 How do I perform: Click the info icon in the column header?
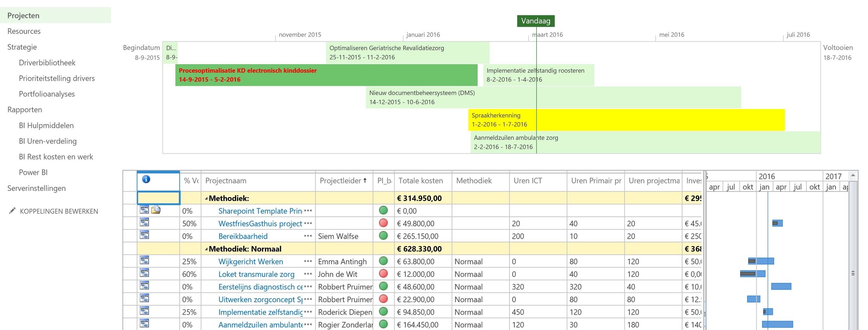click(x=146, y=179)
